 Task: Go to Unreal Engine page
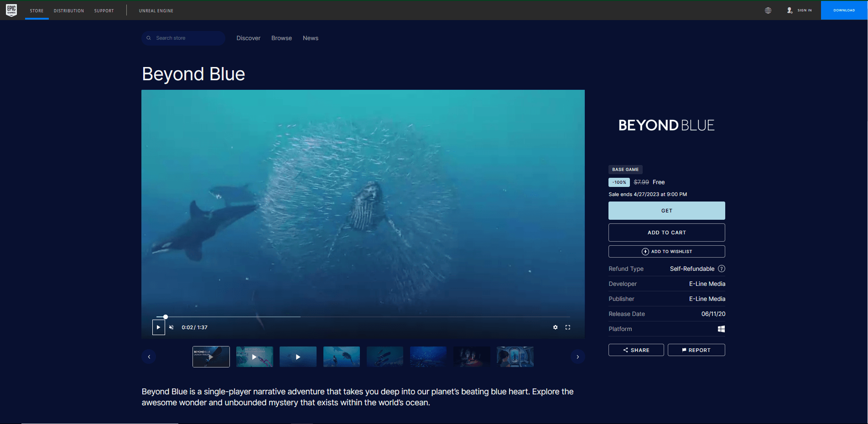tap(156, 10)
